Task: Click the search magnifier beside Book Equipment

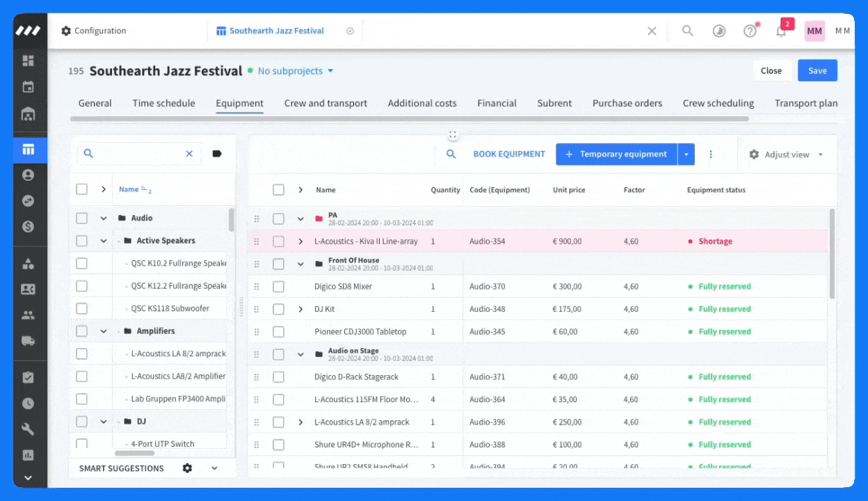Action: point(451,154)
